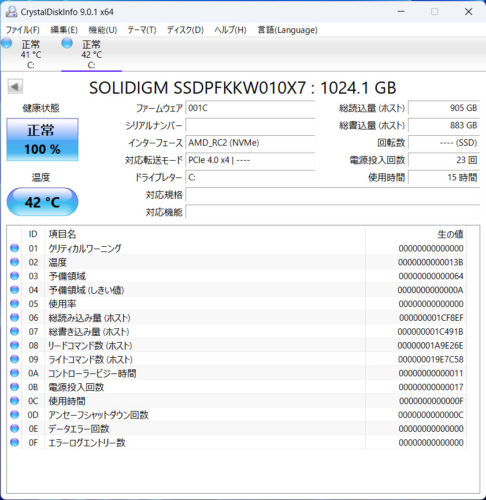
Task: Open the 機能(U) menu
Action: pos(103,30)
